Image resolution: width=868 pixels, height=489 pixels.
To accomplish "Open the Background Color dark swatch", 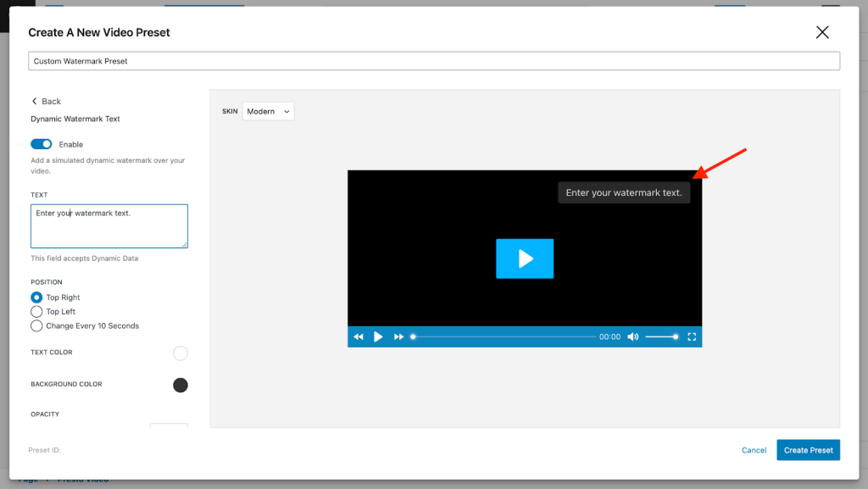I will coord(180,386).
